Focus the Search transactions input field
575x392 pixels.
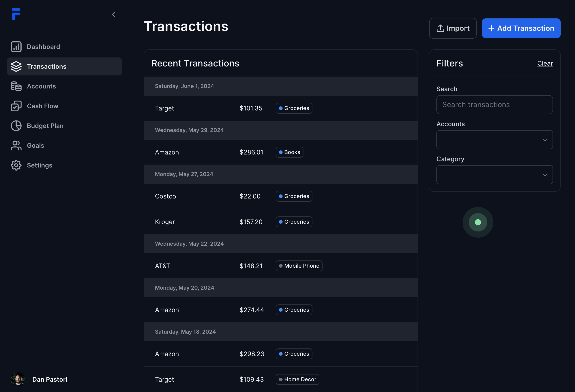pyautogui.click(x=494, y=105)
